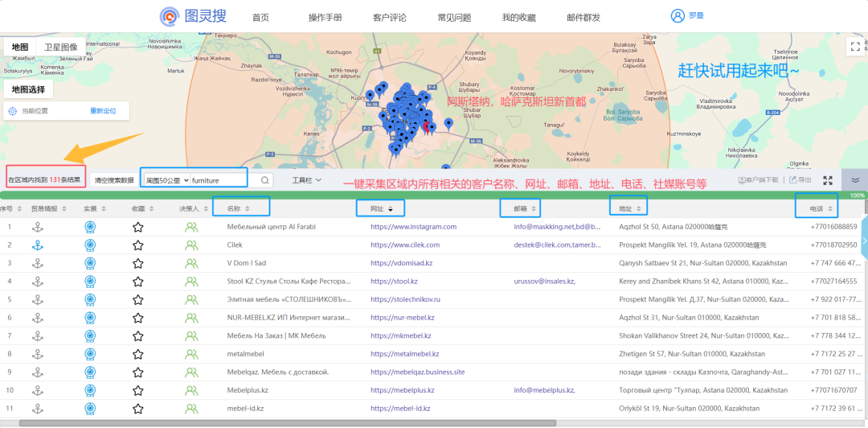This screenshot has width=868, height=428.
Task: View decision makers for Мебельный центр Al Farabi
Action: 191,227
